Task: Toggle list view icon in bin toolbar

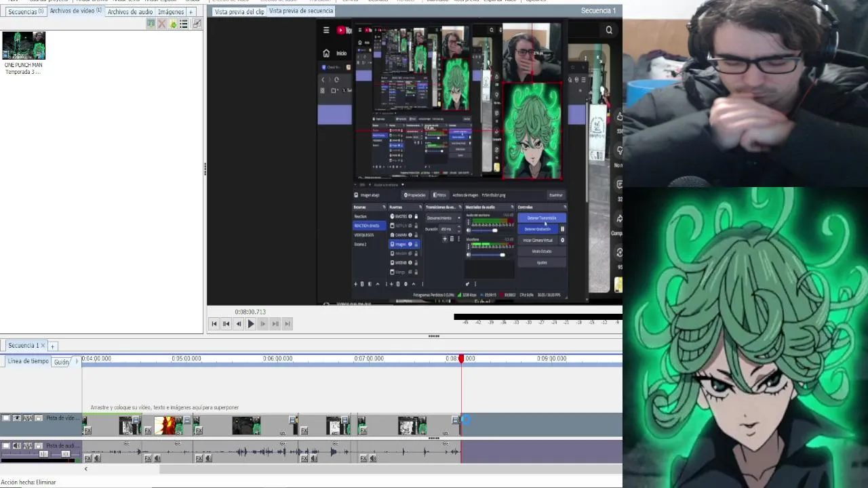Action: pyautogui.click(x=184, y=24)
